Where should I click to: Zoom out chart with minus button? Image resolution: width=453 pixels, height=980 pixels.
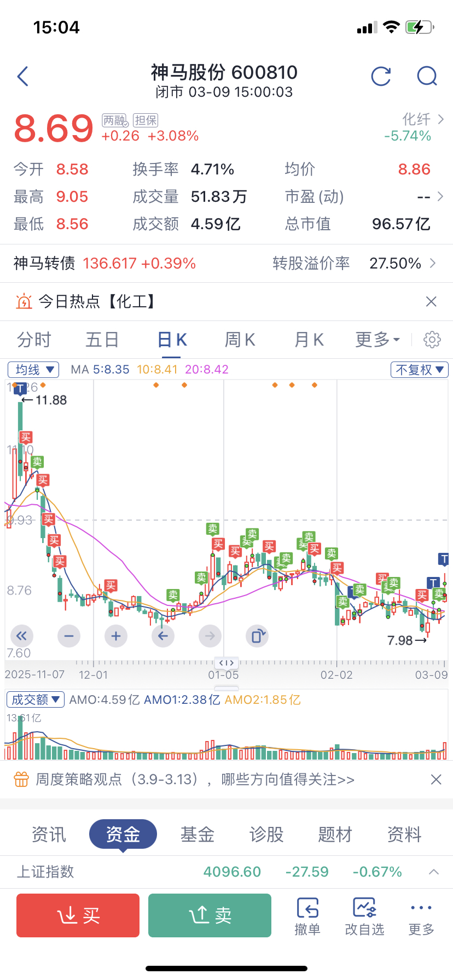click(69, 636)
